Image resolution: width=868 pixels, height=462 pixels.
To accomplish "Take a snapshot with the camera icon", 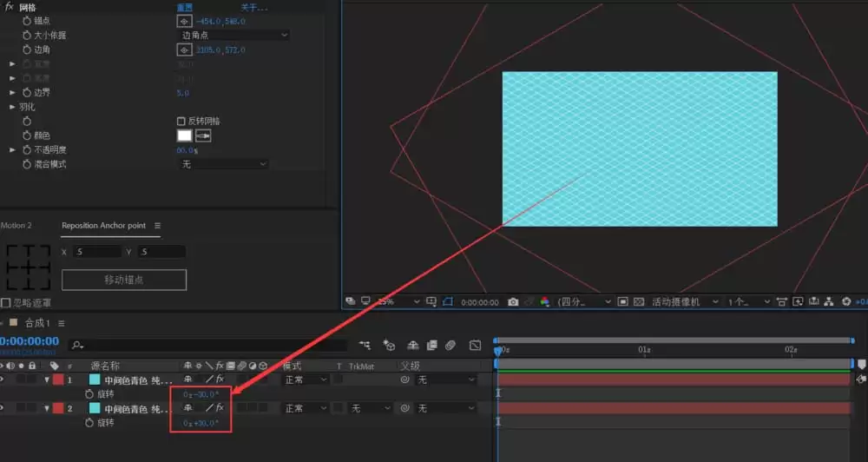I will pyautogui.click(x=513, y=302).
